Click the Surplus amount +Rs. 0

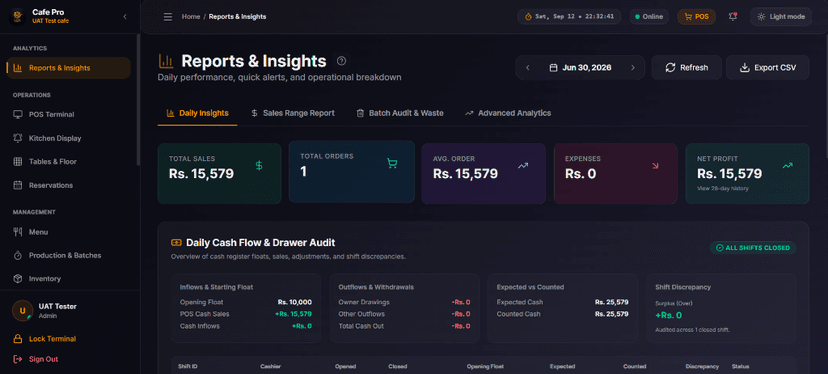coord(669,315)
